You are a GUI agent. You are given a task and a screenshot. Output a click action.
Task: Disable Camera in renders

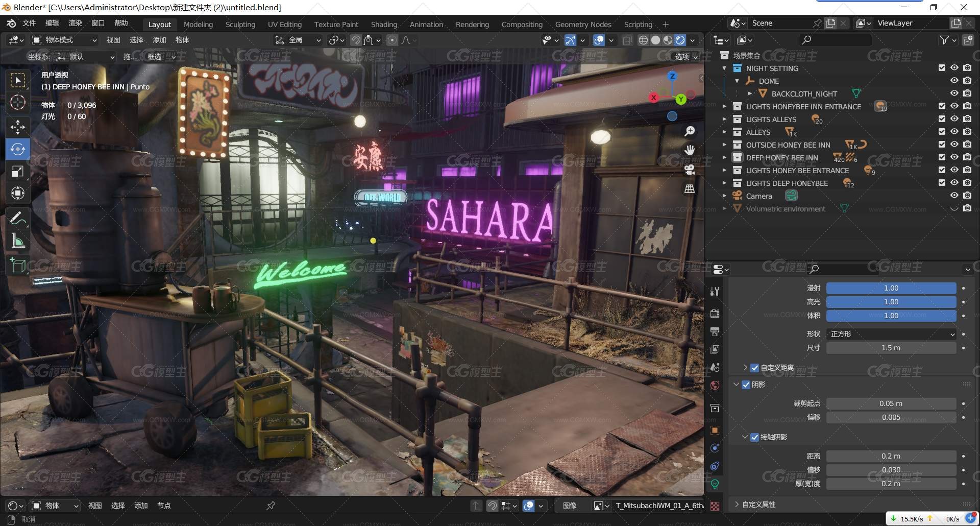[x=967, y=196]
